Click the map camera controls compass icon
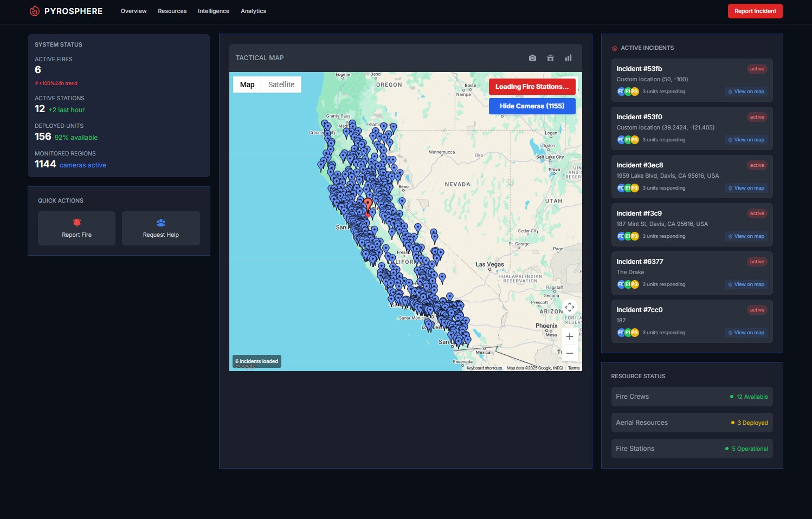Image resolution: width=812 pixels, height=519 pixels. (x=570, y=307)
